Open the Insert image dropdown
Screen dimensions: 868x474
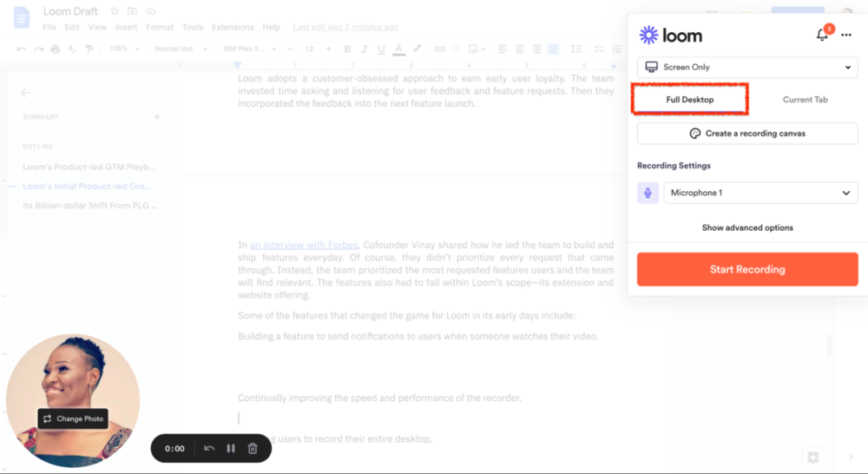point(477,49)
